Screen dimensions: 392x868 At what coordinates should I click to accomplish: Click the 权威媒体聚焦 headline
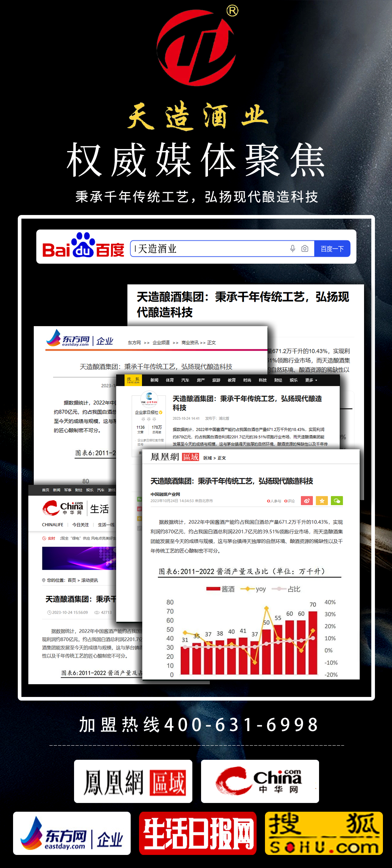tap(196, 160)
